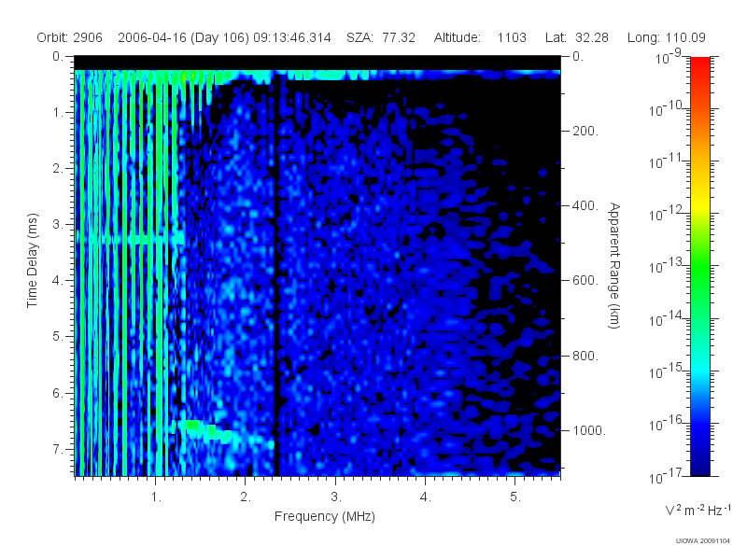Click the time delay tick label 4.

coord(57,281)
